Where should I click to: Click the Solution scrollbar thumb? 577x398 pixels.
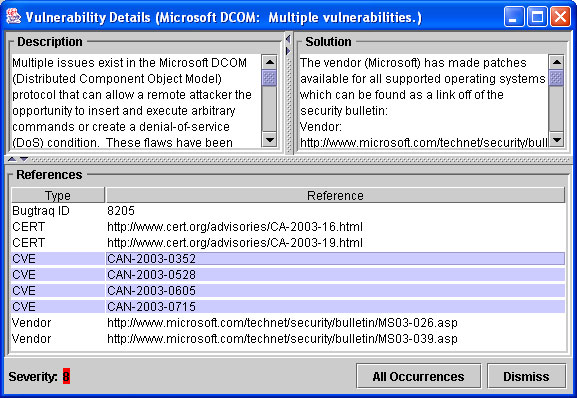pyautogui.click(x=556, y=78)
